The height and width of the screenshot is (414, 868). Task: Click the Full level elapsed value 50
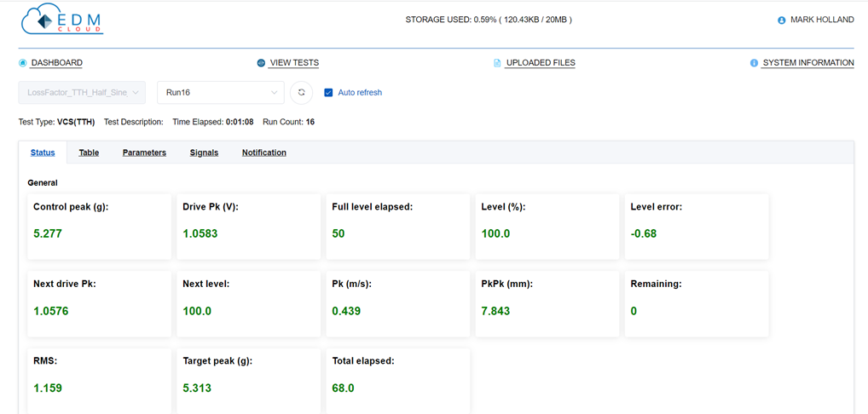point(339,233)
